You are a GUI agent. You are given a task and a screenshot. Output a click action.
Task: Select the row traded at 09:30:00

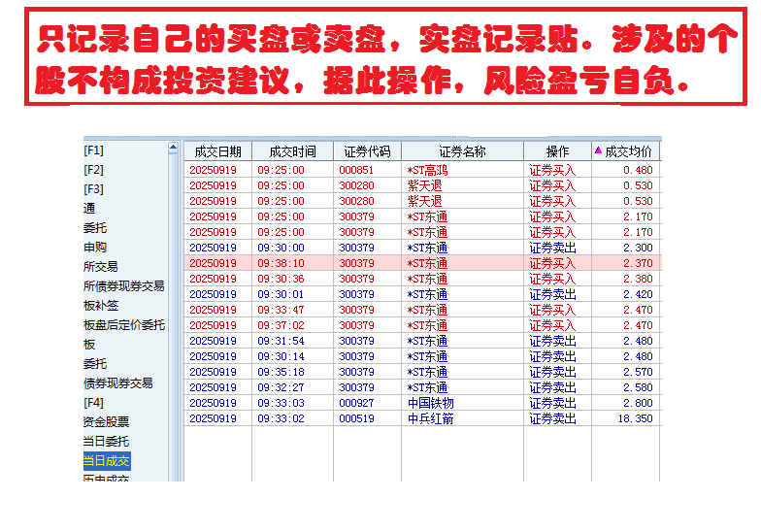(x=422, y=248)
